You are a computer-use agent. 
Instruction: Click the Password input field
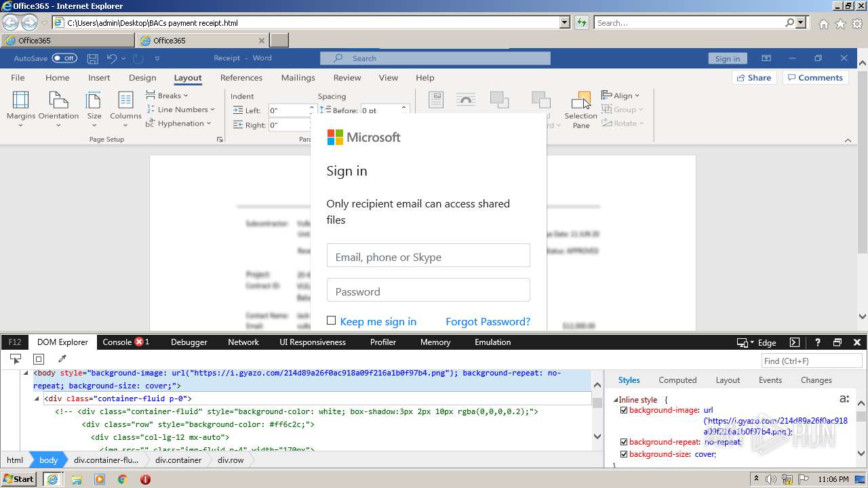click(428, 290)
